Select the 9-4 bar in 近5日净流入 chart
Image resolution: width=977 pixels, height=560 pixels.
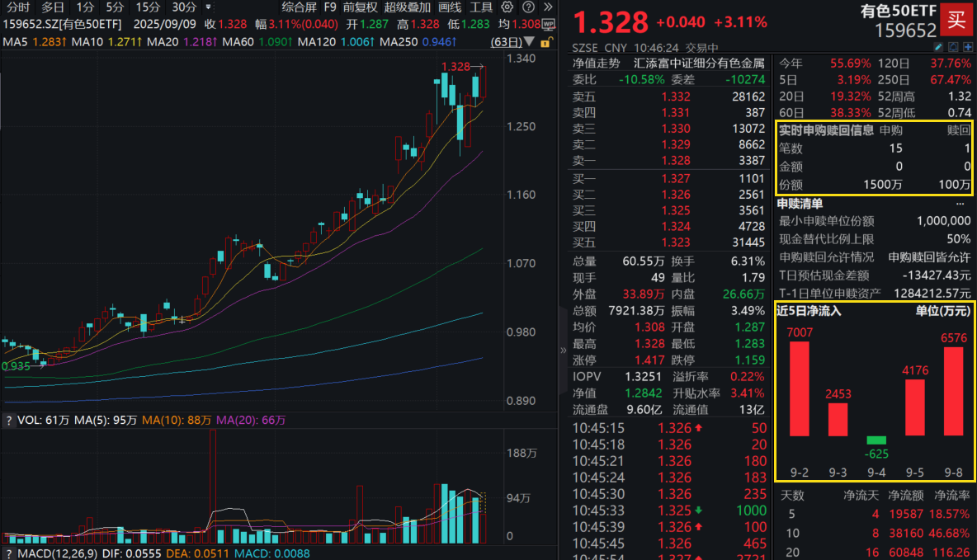(x=876, y=442)
